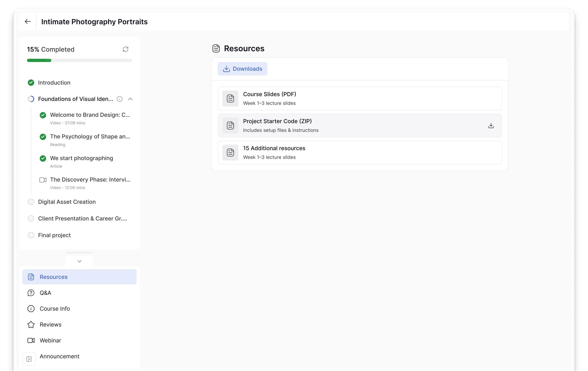The height and width of the screenshot is (371, 588).
Task: Click the 15% Completed label
Action: tap(50, 49)
